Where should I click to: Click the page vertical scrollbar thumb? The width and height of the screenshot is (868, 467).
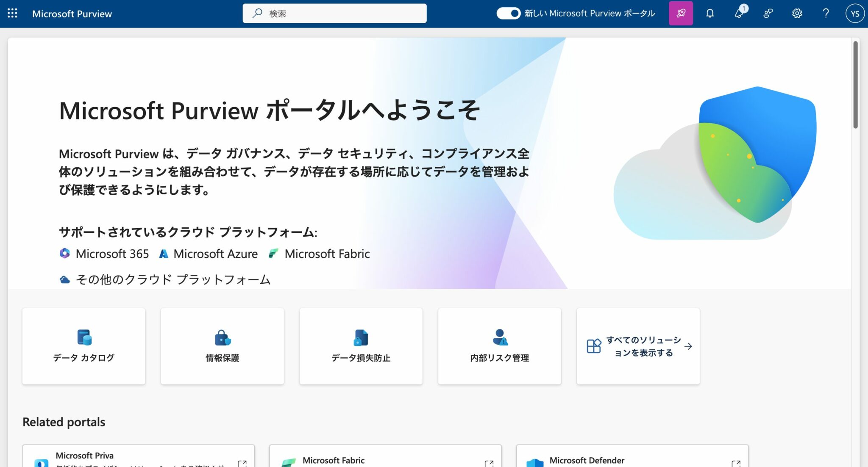click(x=855, y=85)
